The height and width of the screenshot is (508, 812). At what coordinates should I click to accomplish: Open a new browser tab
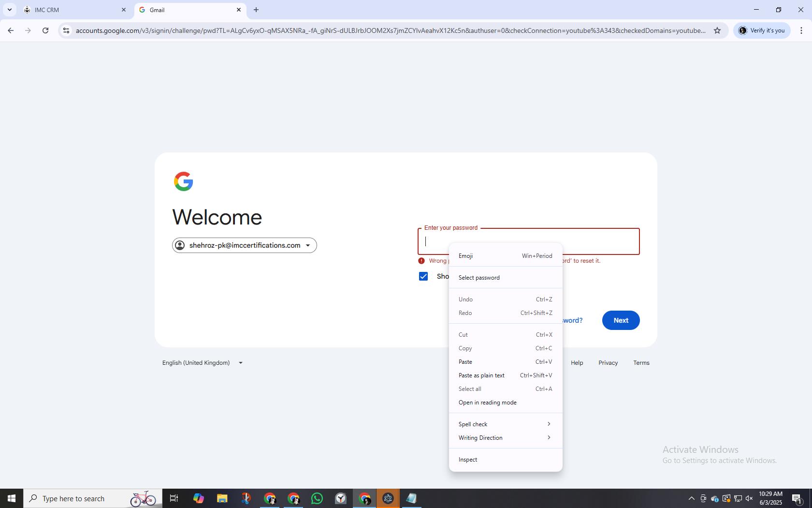click(x=256, y=10)
